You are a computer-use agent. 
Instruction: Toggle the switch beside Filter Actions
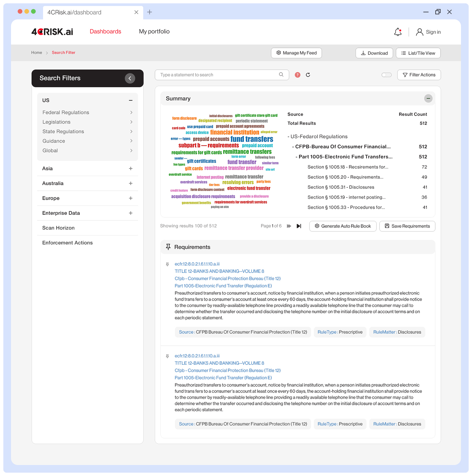click(x=387, y=75)
